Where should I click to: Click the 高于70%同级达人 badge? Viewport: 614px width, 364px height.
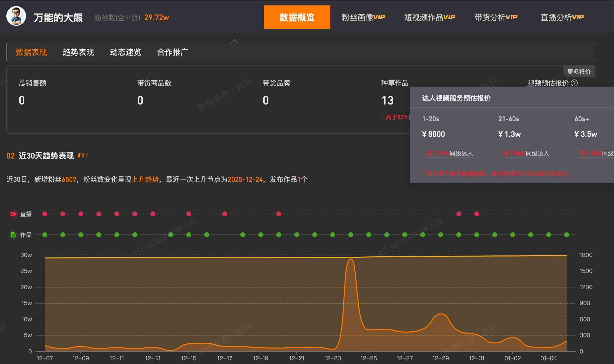pos(450,153)
